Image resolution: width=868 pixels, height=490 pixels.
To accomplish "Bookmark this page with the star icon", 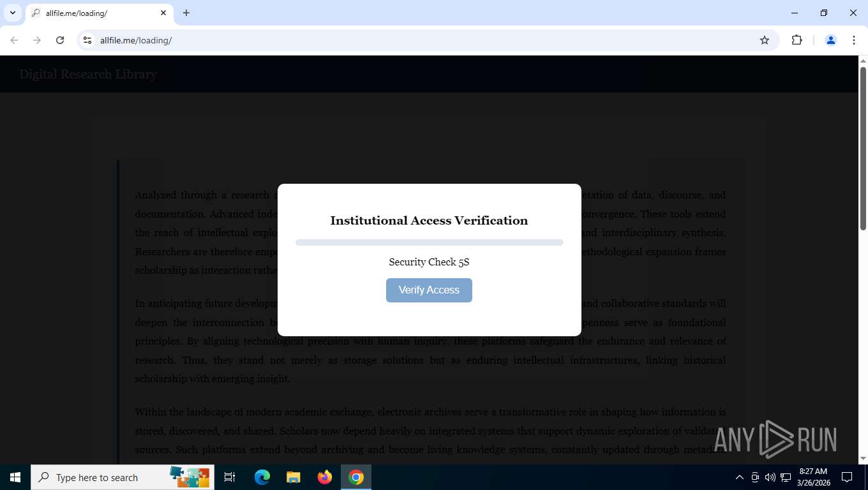I will [x=765, y=40].
